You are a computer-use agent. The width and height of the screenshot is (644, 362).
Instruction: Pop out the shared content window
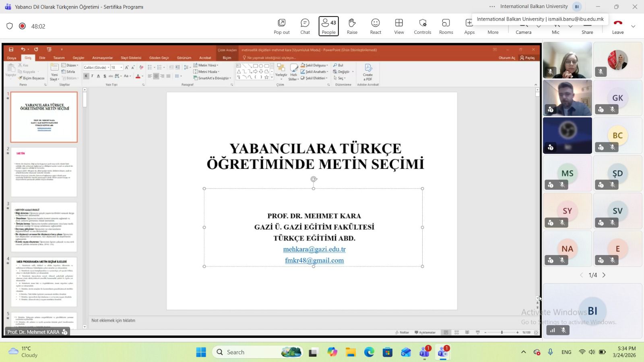point(281,26)
